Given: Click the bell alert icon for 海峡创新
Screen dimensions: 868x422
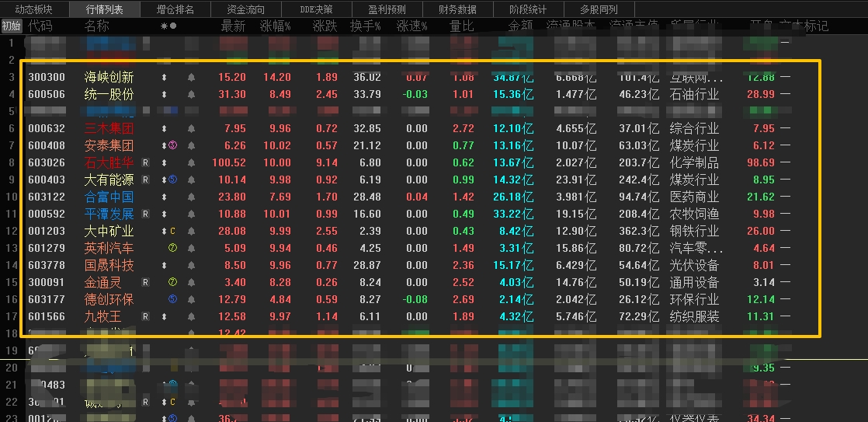Looking at the screenshot, I should (x=191, y=78).
